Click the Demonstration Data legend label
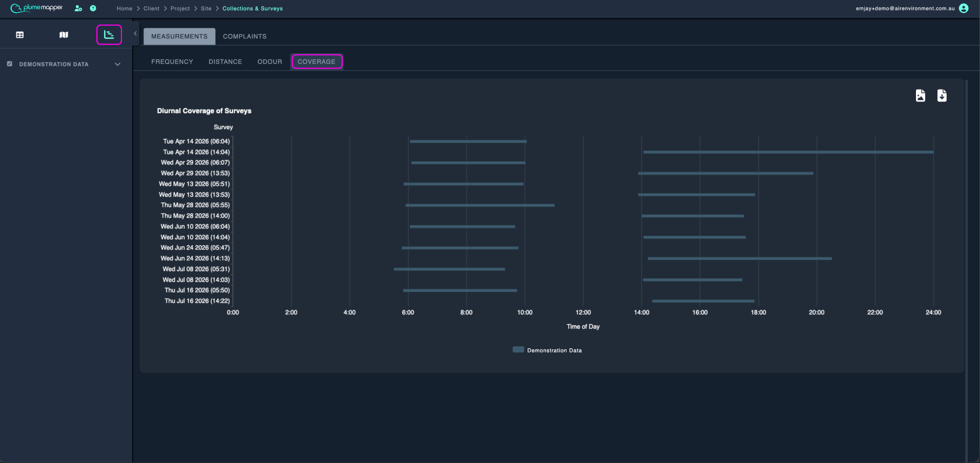This screenshot has width=980, height=463. (x=554, y=350)
